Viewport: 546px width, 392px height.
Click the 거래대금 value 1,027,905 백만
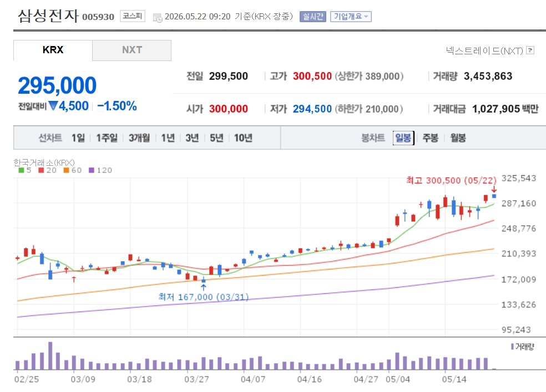tap(505, 109)
